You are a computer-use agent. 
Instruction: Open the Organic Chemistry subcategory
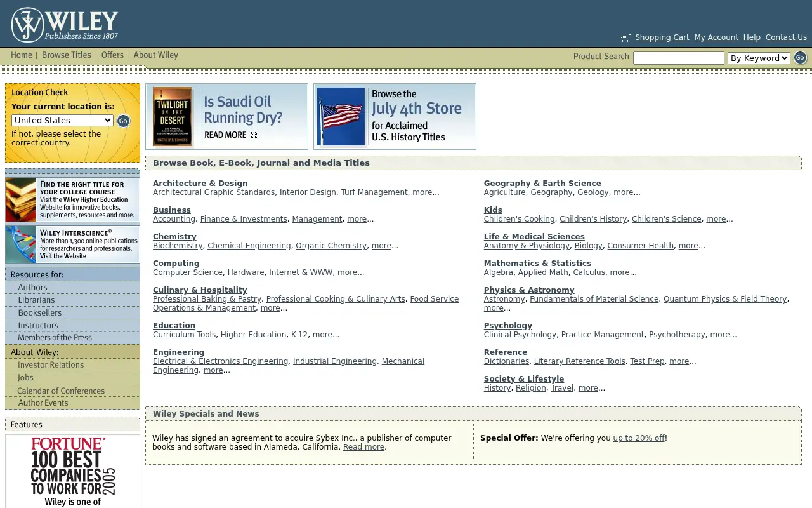pos(331,246)
